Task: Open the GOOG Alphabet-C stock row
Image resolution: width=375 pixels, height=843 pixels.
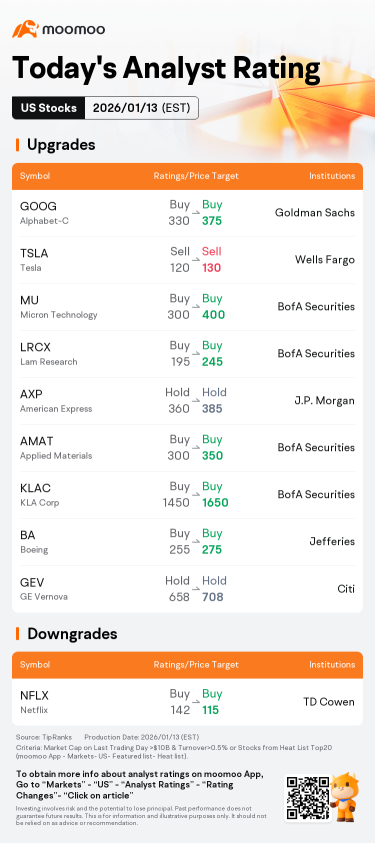Action: coord(188,213)
